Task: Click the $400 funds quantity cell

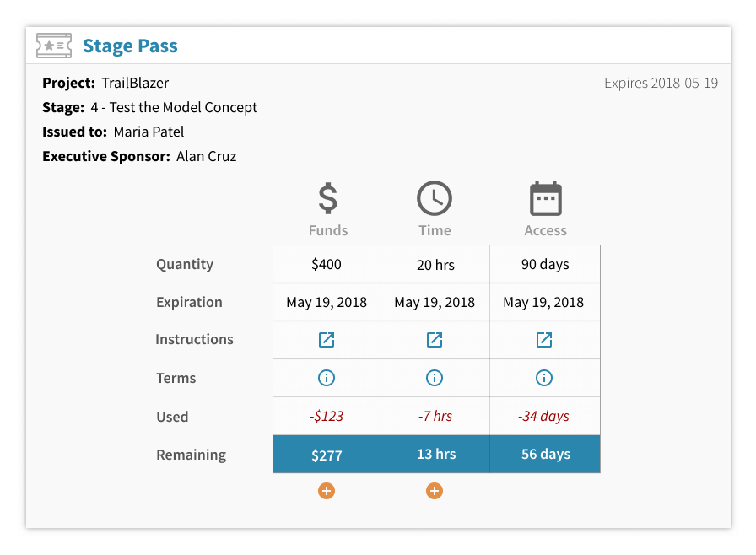Action: pyautogui.click(x=327, y=264)
